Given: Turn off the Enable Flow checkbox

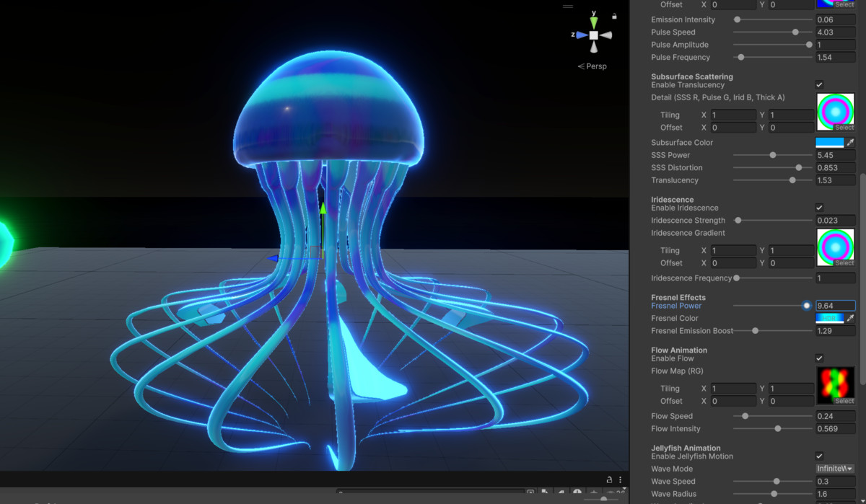Looking at the screenshot, I should coord(819,358).
